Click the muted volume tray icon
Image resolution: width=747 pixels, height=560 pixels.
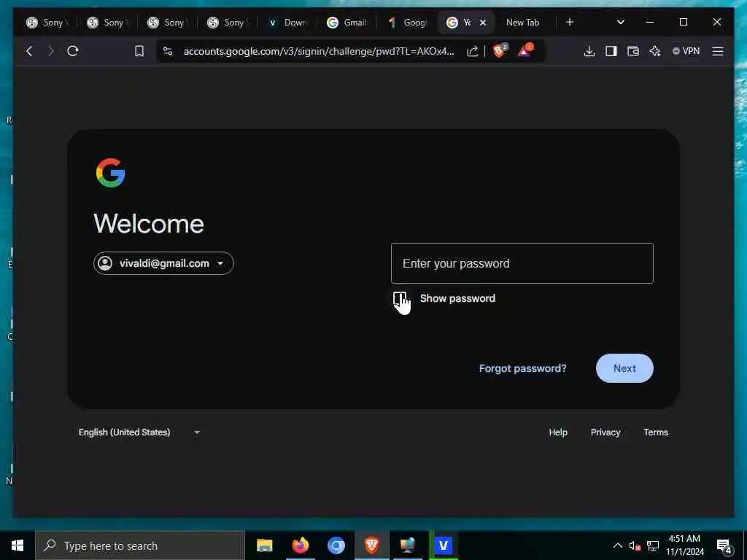coord(635,545)
